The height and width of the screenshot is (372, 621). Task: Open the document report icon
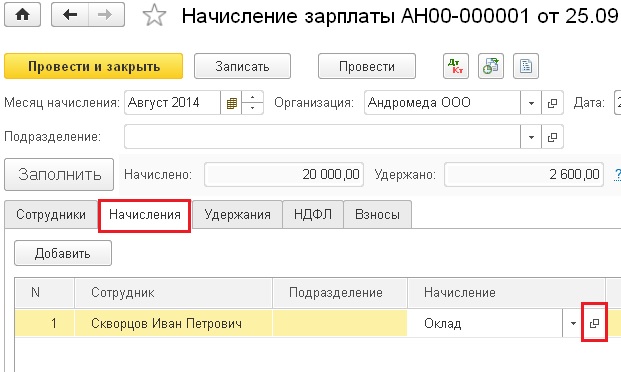tap(526, 66)
